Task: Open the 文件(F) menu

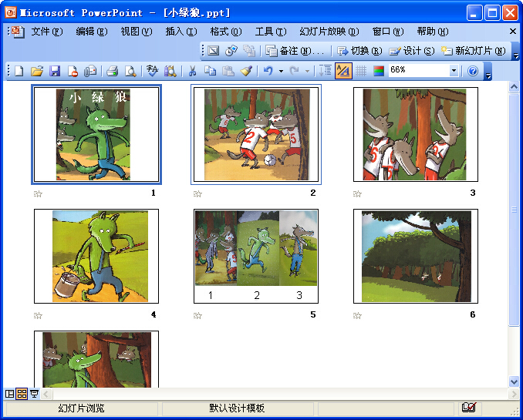Action: click(47, 32)
